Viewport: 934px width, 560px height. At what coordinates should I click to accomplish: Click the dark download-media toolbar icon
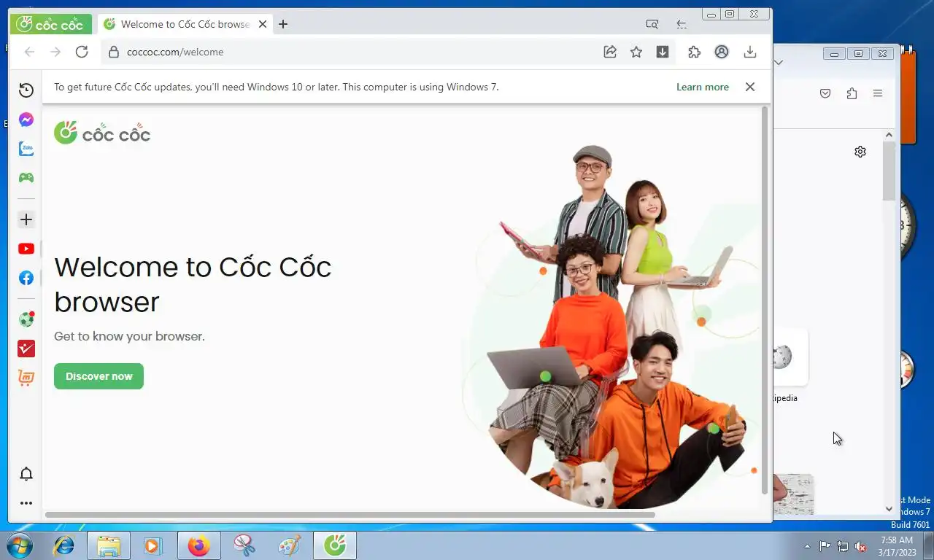[x=663, y=52]
